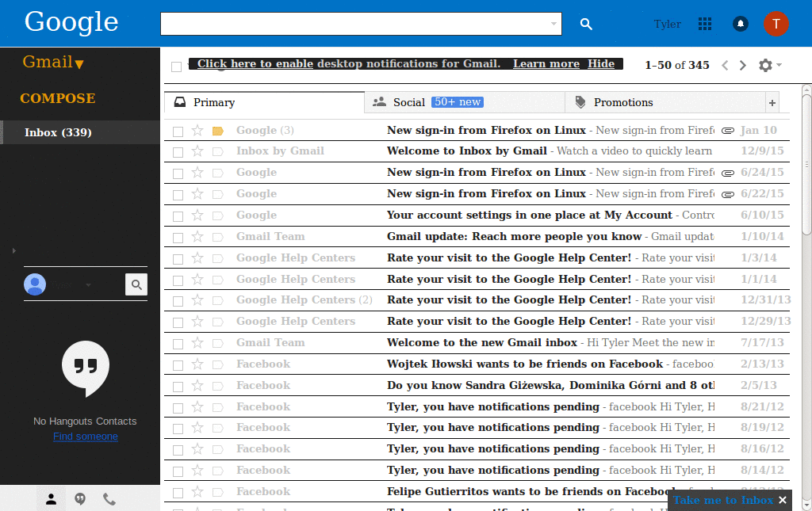Click the Hangouts conversations icon
The width and height of the screenshot is (812, 511).
click(x=80, y=498)
